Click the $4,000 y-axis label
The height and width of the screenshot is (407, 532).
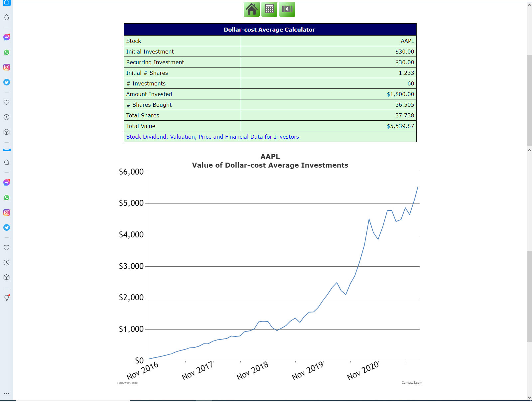(131, 235)
